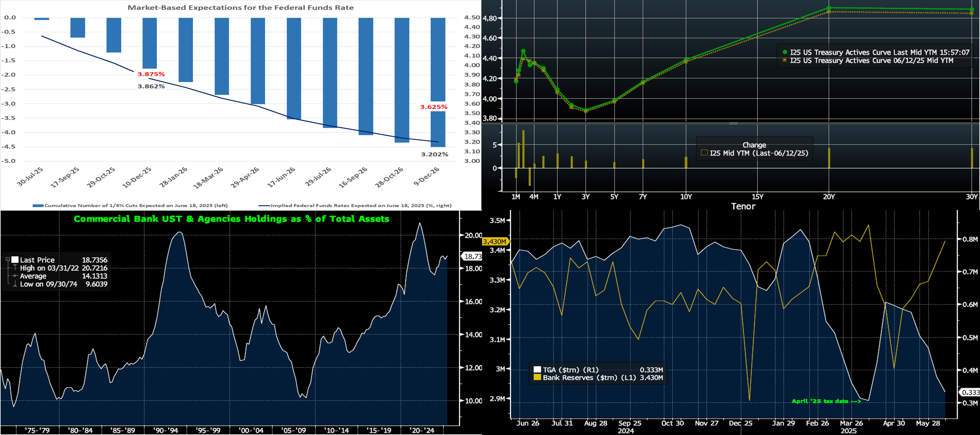This screenshot has height=435, width=980.
Task: Click the yellow star for 06/12/25 curve
Action: coord(784,60)
